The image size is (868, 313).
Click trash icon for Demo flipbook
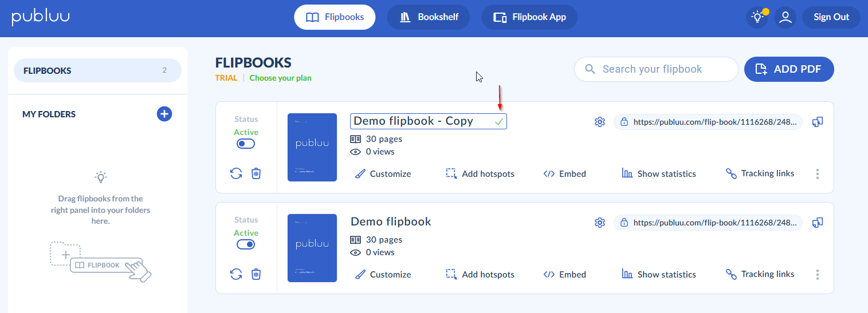pos(256,274)
